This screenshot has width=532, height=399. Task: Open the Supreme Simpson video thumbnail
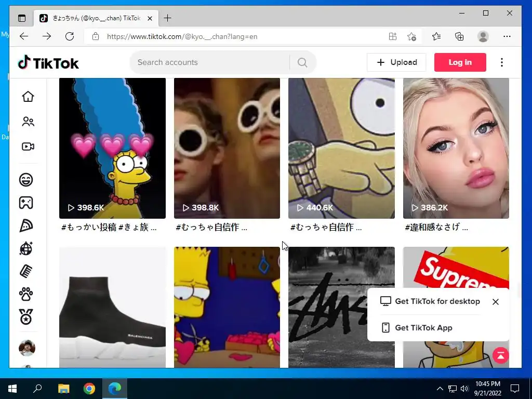(456, 268)
